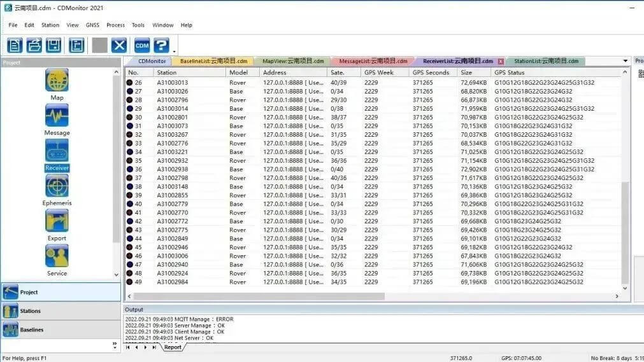Switch to the BaselineList tab

[x=213, y=61]
